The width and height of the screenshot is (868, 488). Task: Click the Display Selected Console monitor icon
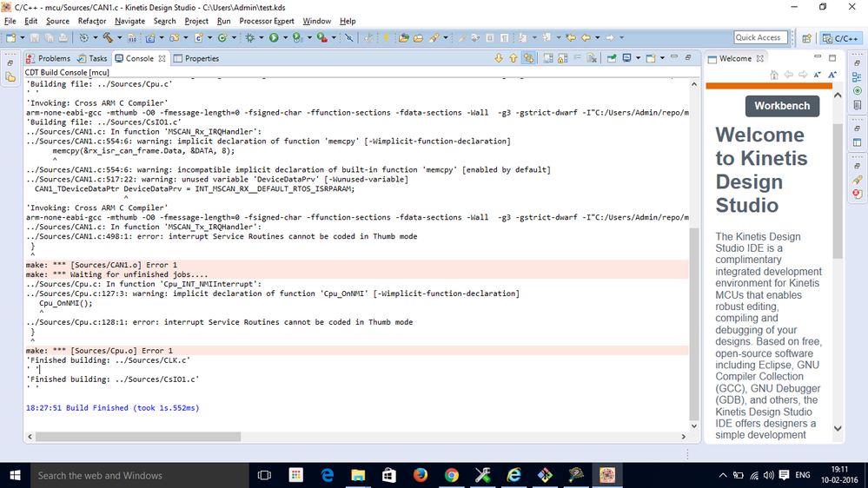[x=626, y=58]
